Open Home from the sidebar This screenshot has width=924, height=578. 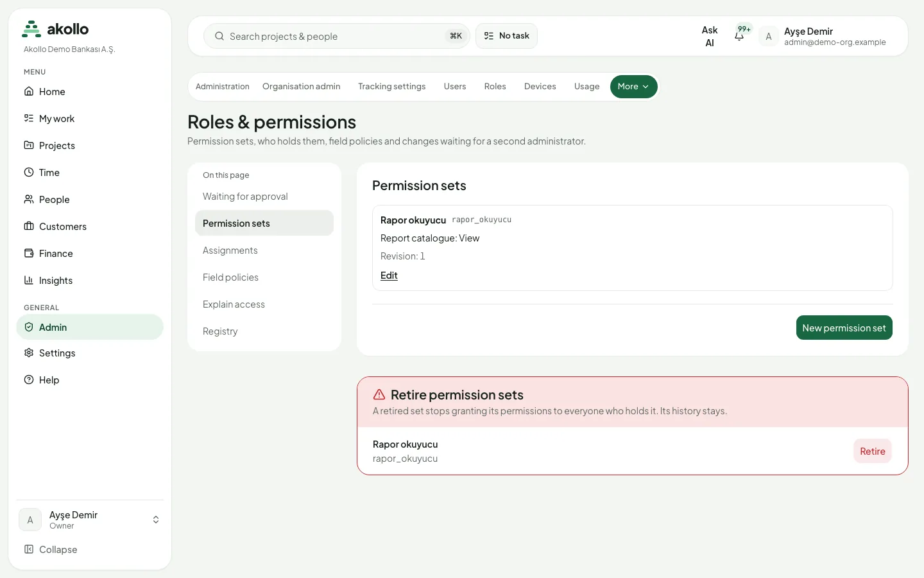[90, 92]
